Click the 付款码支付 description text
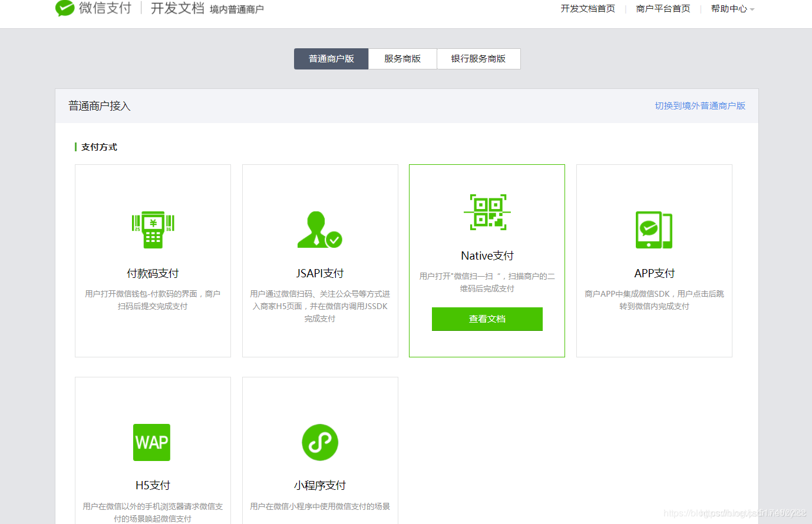 (153, 300)
